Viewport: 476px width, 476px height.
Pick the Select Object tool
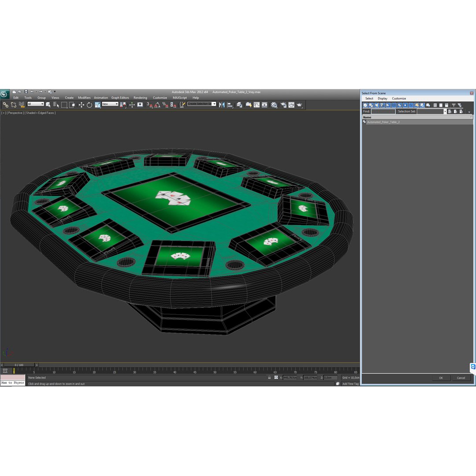[48, 105]
